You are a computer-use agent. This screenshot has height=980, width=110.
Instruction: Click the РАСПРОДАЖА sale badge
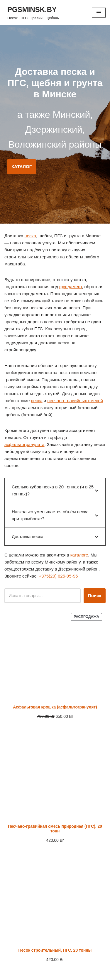[x=86, y=617]
